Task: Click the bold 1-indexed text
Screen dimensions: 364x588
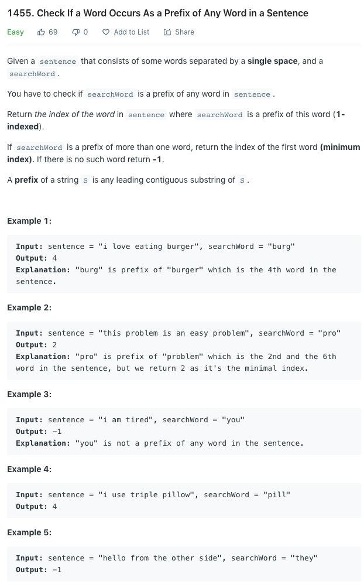Action: coord(22,127)
